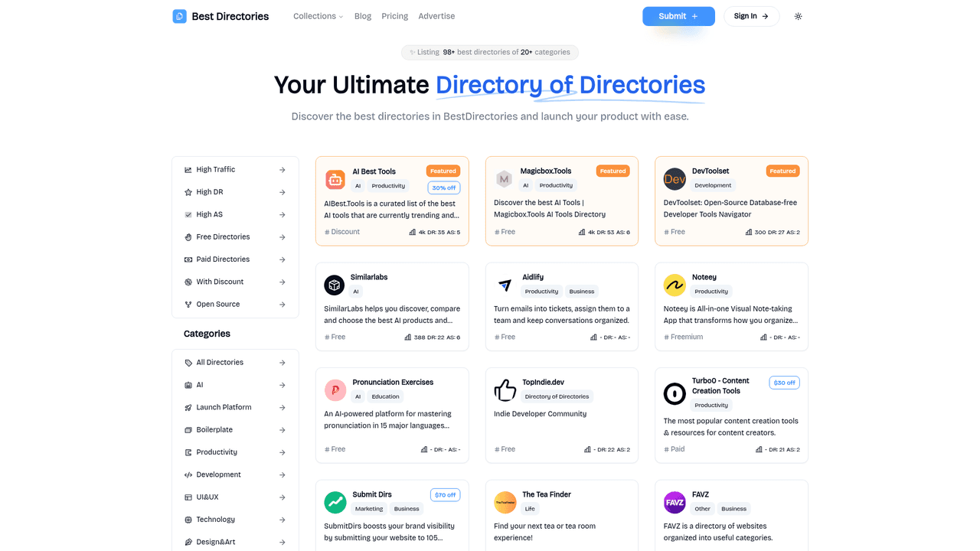Click the hand icon beside Free Directories
The height and width of the screenshot is (551, 980).
coord(188,237)
